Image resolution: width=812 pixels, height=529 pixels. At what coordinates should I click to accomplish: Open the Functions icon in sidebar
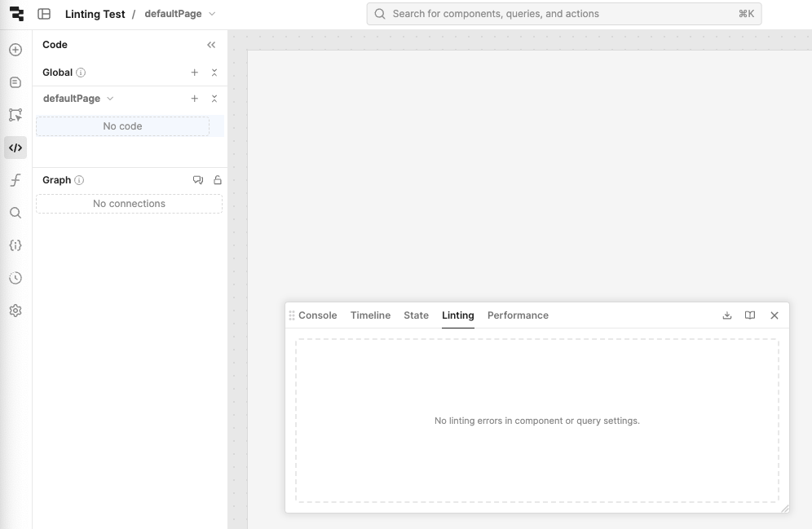15,180
